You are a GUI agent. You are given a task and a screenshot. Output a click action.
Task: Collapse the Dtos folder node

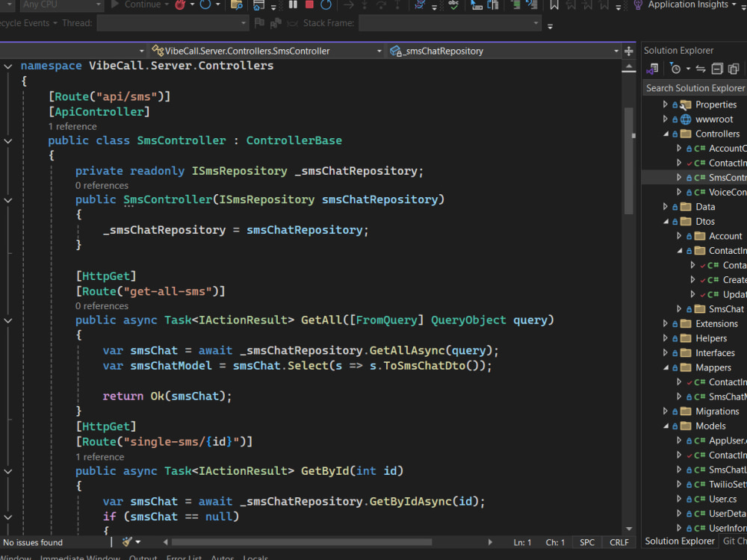(x=666, y=222)
